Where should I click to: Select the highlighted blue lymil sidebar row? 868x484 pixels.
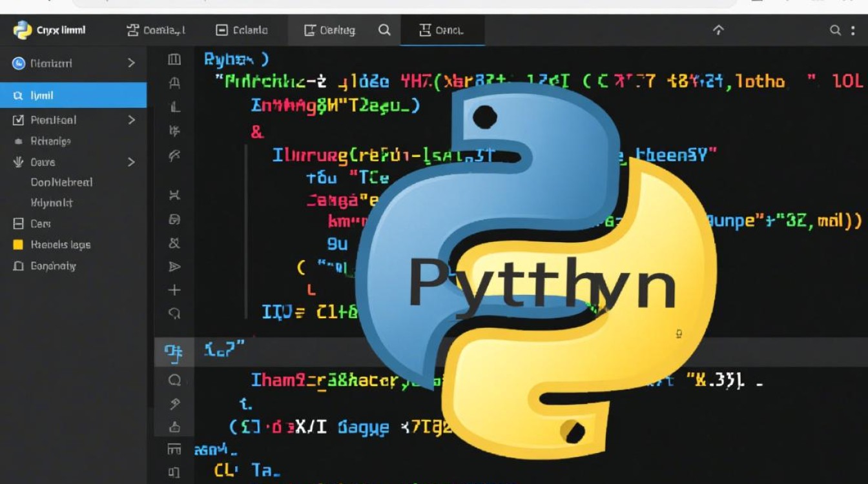[x=73, y=96]
